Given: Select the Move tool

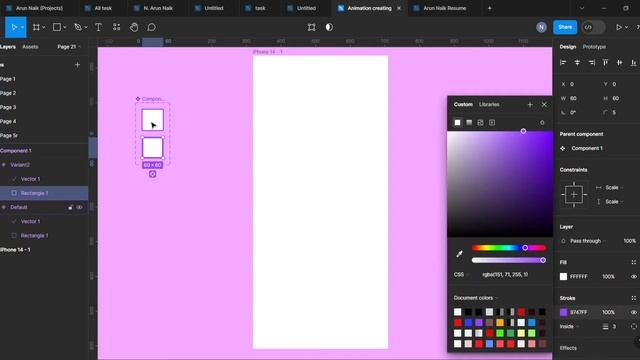Looking at the screenshot, I should pos(13,27).
